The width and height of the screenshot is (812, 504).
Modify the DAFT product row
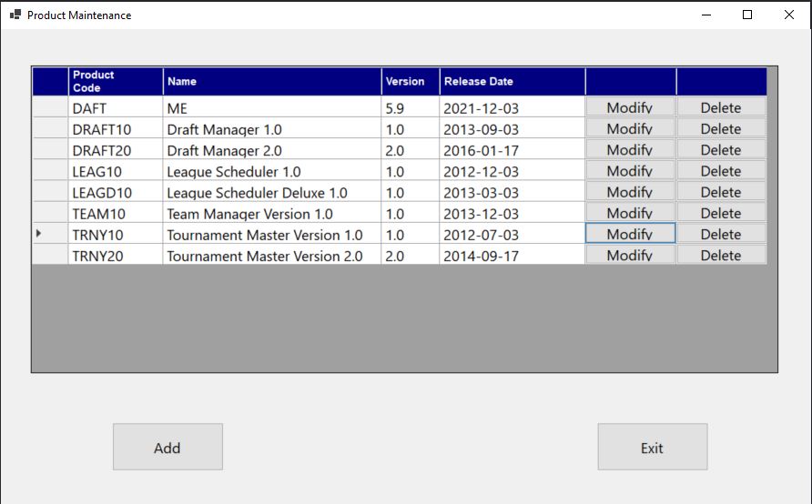pos(630,107)
